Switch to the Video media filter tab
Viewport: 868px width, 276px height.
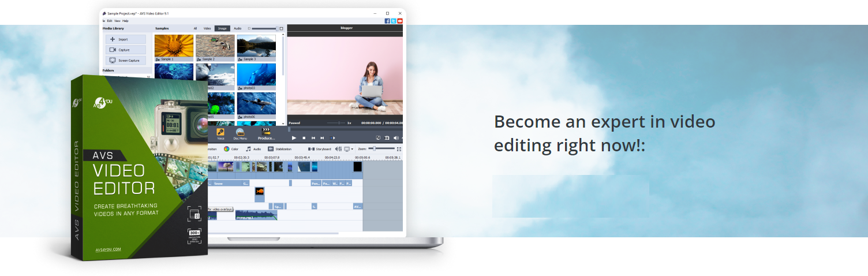click(x=207, y=28)
